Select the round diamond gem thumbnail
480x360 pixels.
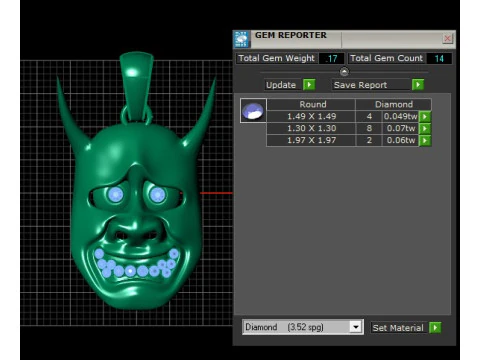253,111
